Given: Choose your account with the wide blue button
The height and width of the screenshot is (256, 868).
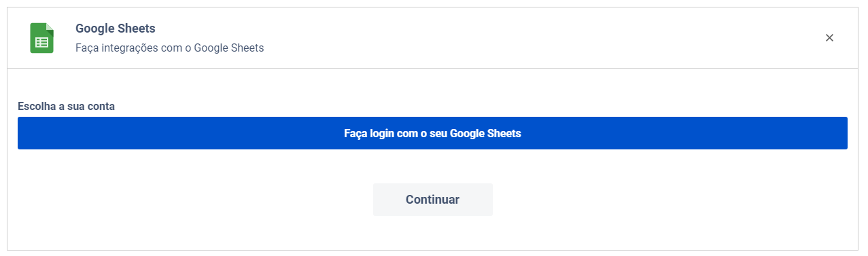Looking at the screenshot, I should tap(432, 133).
